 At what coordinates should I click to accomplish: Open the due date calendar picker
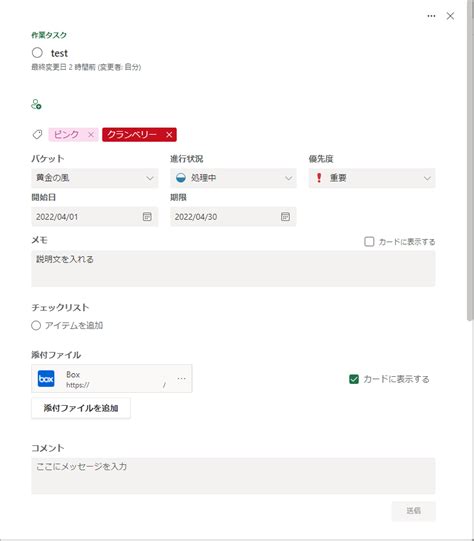tap(285, 217)
